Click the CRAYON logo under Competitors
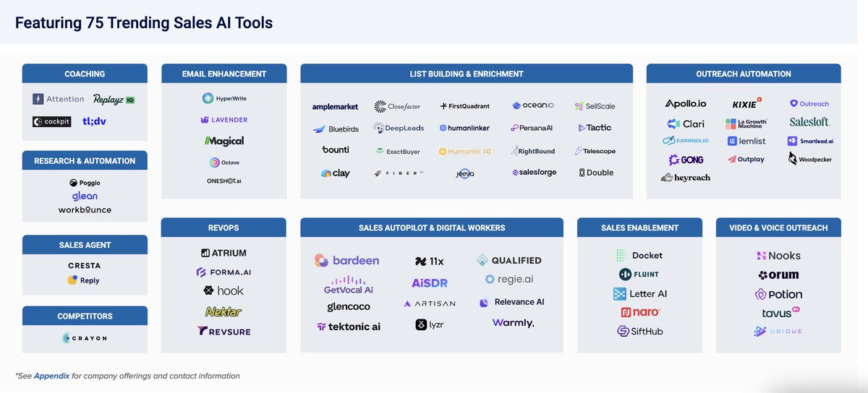 pyautogui.click(x=85, y=338)
